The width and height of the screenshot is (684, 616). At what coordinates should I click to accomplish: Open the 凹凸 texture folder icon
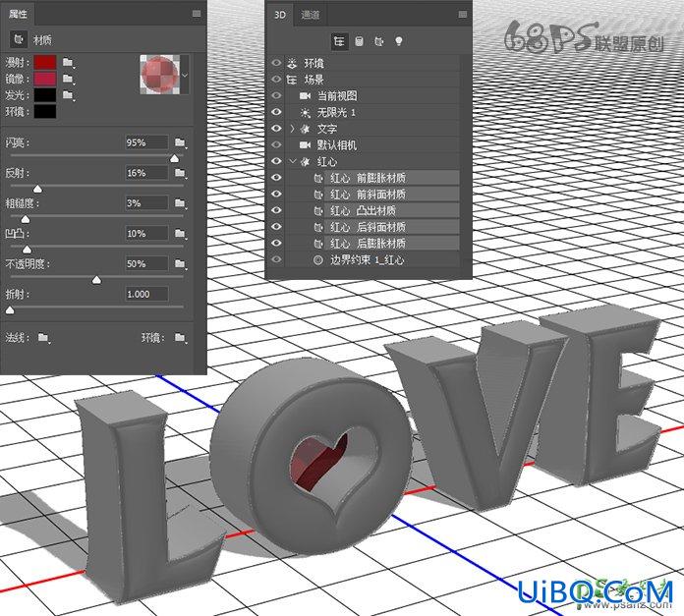(x=180, y=234)
